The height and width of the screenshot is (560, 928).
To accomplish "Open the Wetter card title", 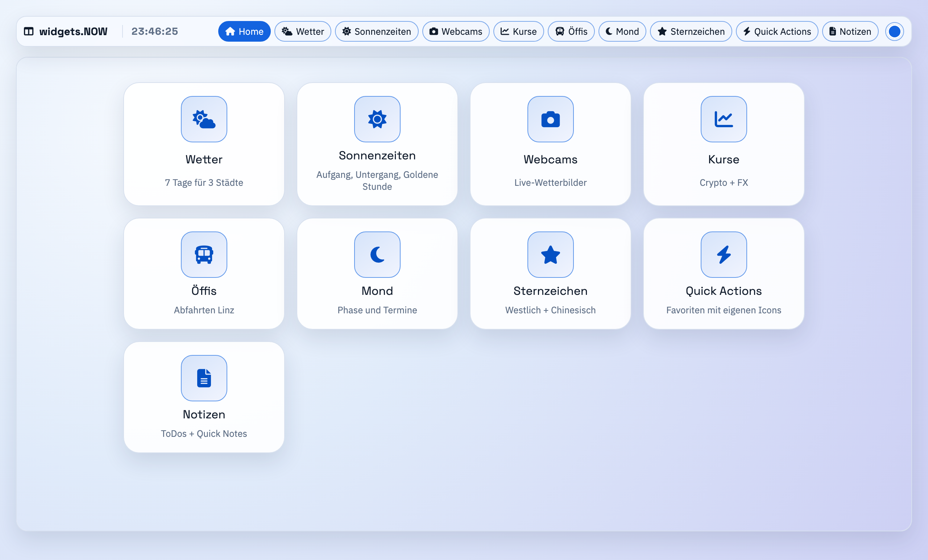I will click(204, 159).
